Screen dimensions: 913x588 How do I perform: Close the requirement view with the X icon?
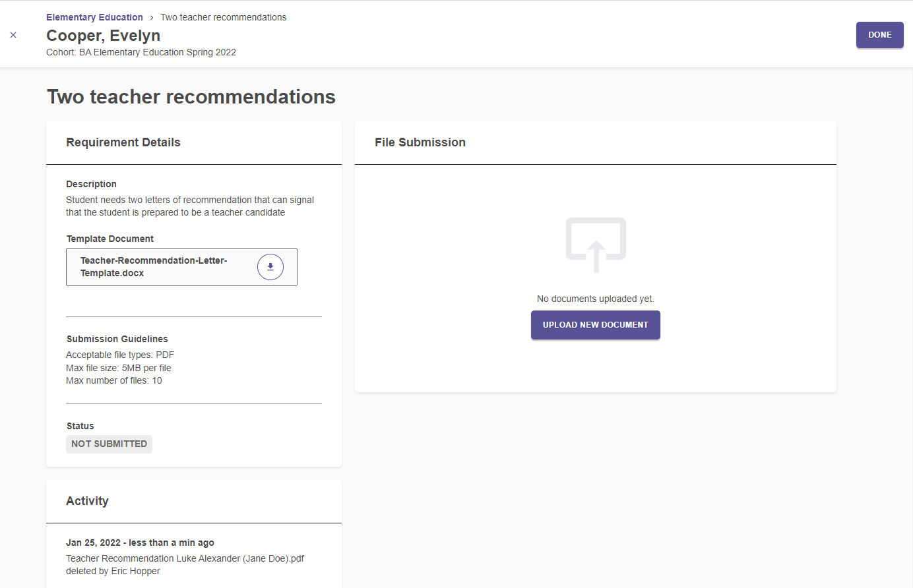tap(13, 35)
